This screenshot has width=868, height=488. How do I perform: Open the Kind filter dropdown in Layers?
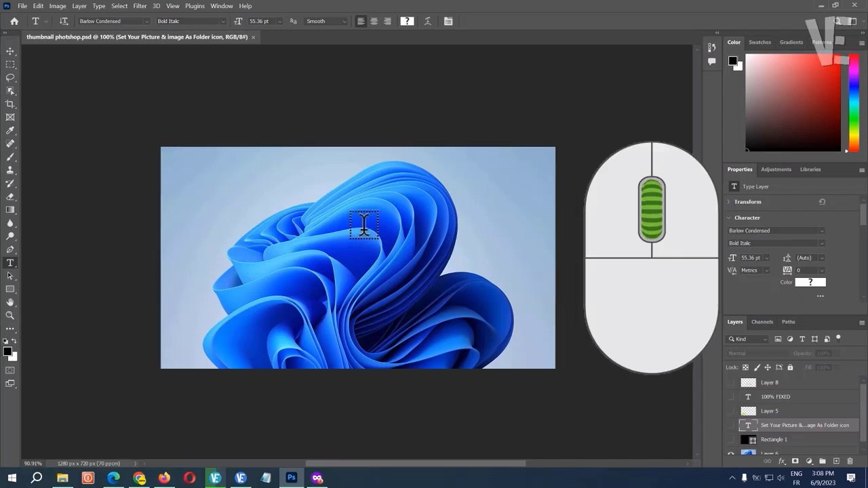[749, 339]
